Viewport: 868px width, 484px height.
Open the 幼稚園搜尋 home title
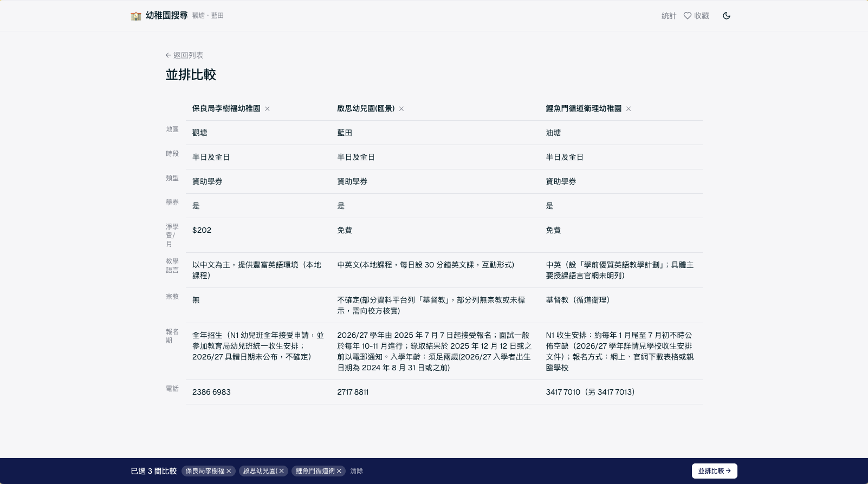[166, 16]
